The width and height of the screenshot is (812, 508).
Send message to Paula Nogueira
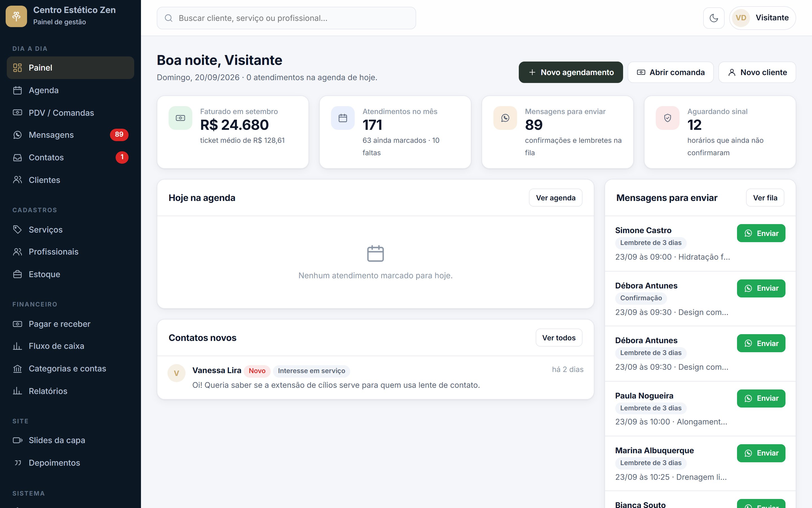pos(761,398)
